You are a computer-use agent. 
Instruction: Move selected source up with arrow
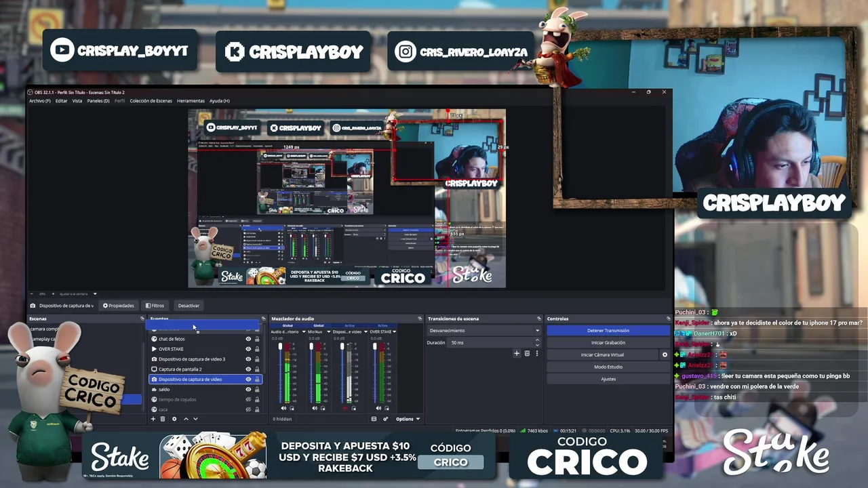tap(186, 419)
